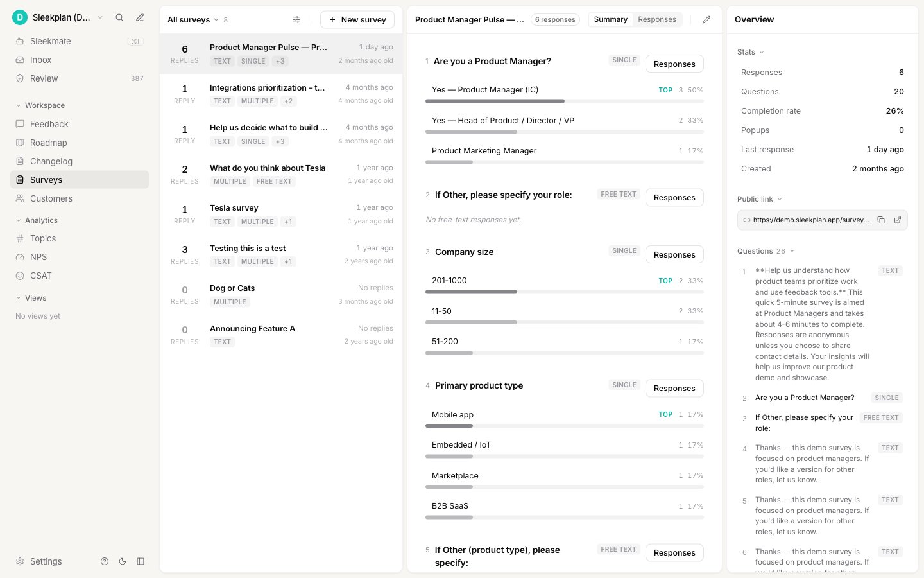The height and width of the screenshot is (578, 924).
Task: Open NPS analytics
Action: (x=80, y=257)
